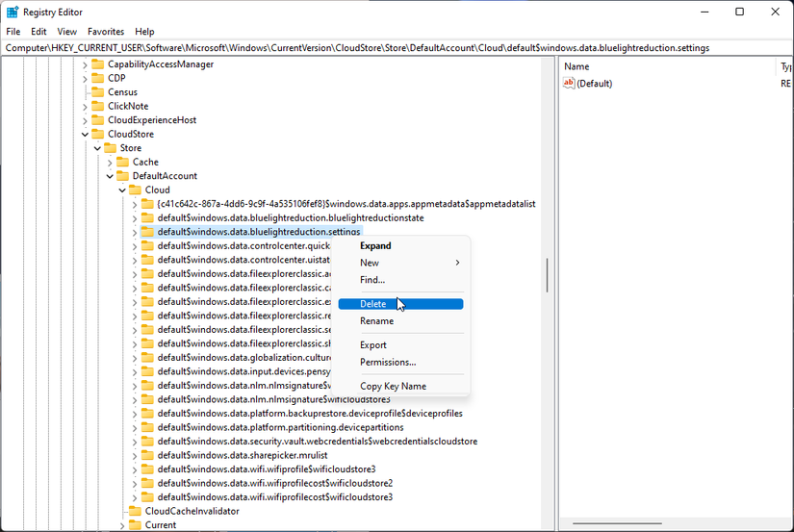This screenshot has width=794, height=532.
Task: Choose Delete from the context menu
Action: 400,304
